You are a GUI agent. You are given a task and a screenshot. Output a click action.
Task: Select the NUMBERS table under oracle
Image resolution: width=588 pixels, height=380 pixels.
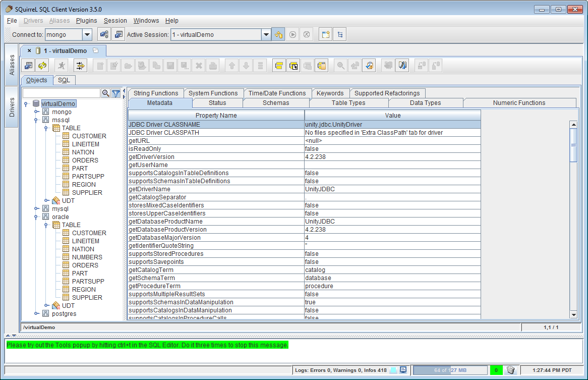pyautogui.click(x=87, y=257)
